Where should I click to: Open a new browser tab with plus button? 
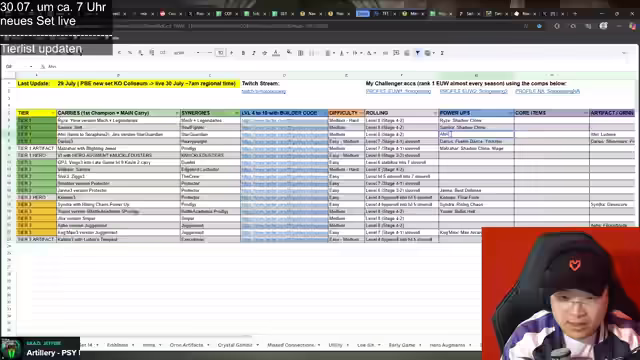[575, 13]
